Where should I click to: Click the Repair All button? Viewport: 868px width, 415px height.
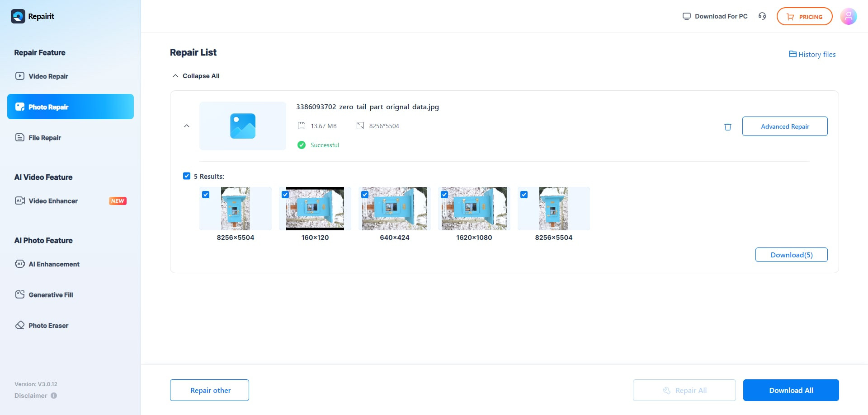[684, 390]
